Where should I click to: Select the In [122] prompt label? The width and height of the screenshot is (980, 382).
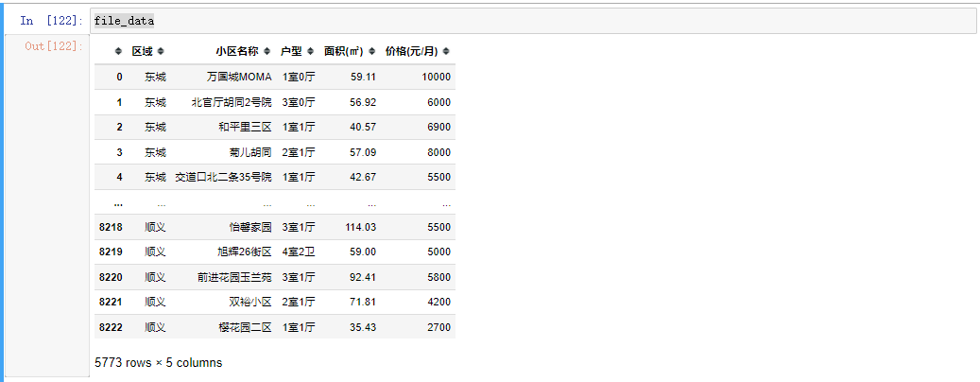51,21
